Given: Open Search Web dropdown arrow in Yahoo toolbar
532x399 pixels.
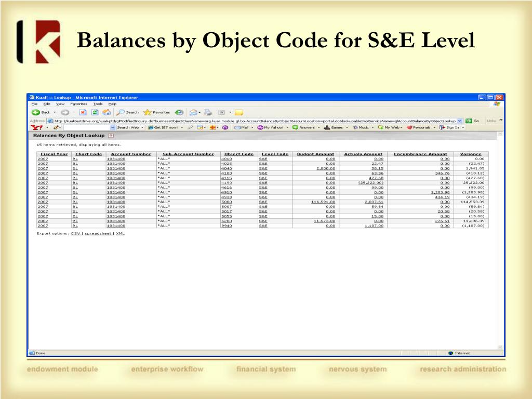Looking at the screenshot, I should pyautogui.click(x=142, y=127).
